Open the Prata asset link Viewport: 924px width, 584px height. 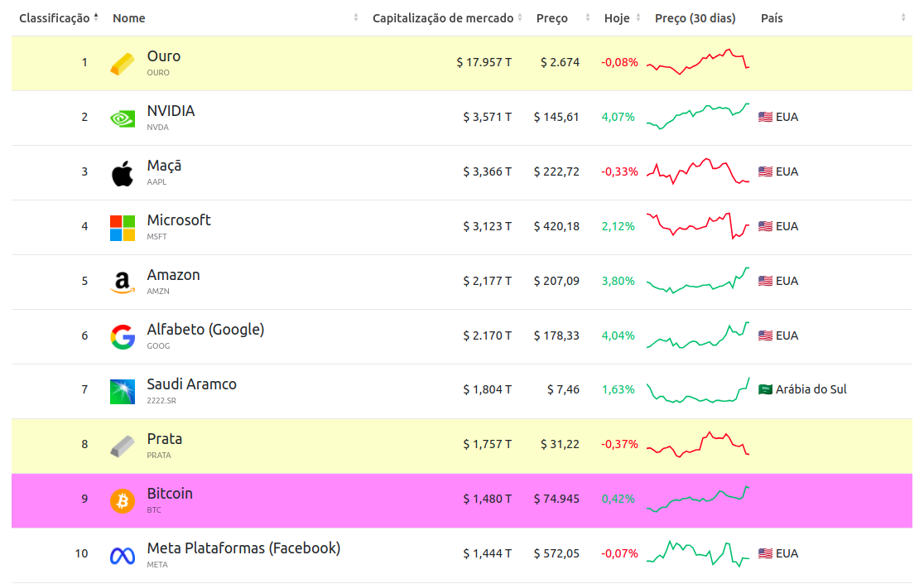pyautogui.click(x=165, y=439)
